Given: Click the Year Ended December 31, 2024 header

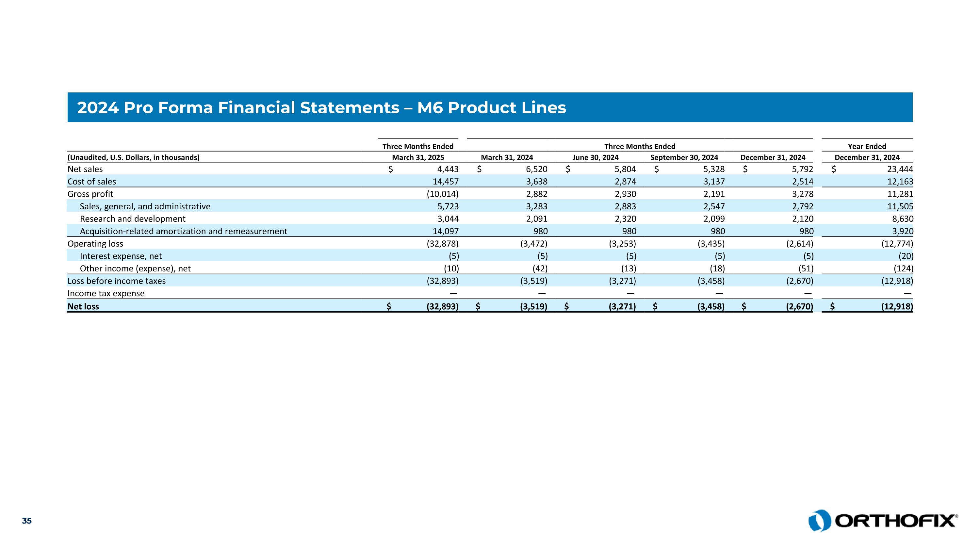Looking at the screenshot, I should pyautogui.click(x=867, y=152).
